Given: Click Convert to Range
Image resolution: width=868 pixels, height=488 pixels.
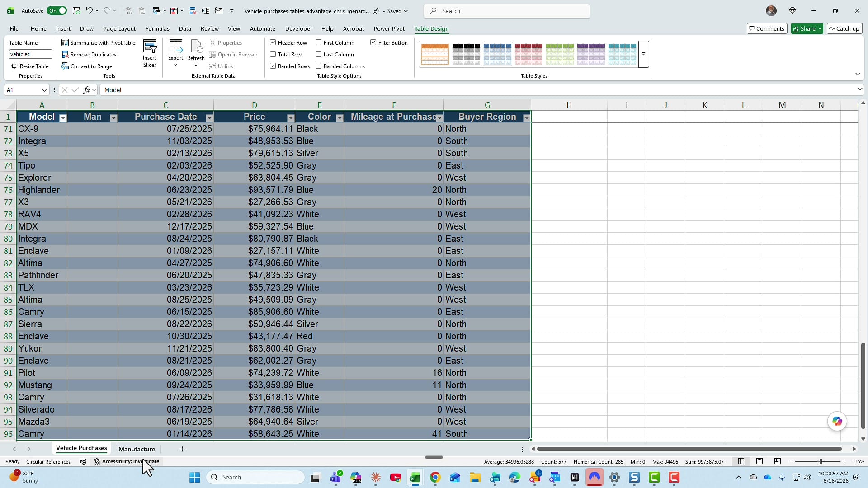Looking at the screenshot, I should pos(87,66).
